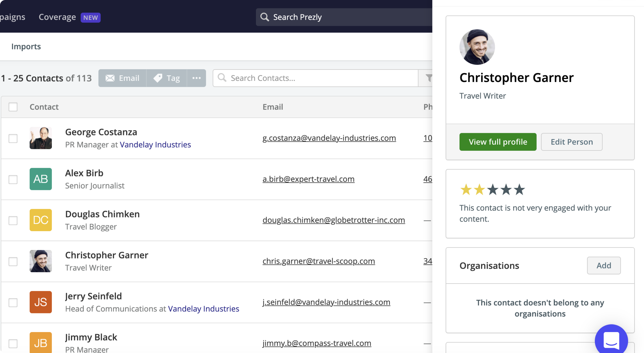Click the fourth engagement star
The height and width of the screenshot is (353, 644).
[506, 190]
